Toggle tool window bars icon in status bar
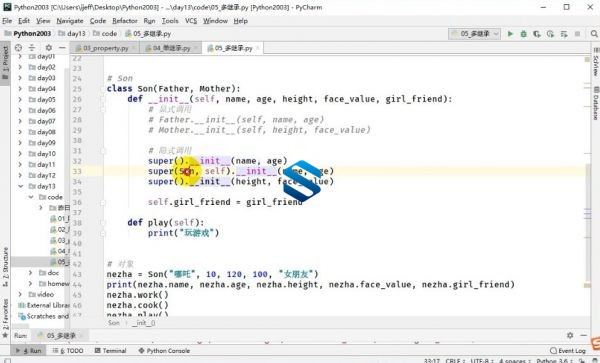This screenshot has width=600, height=363. [7, 360]
